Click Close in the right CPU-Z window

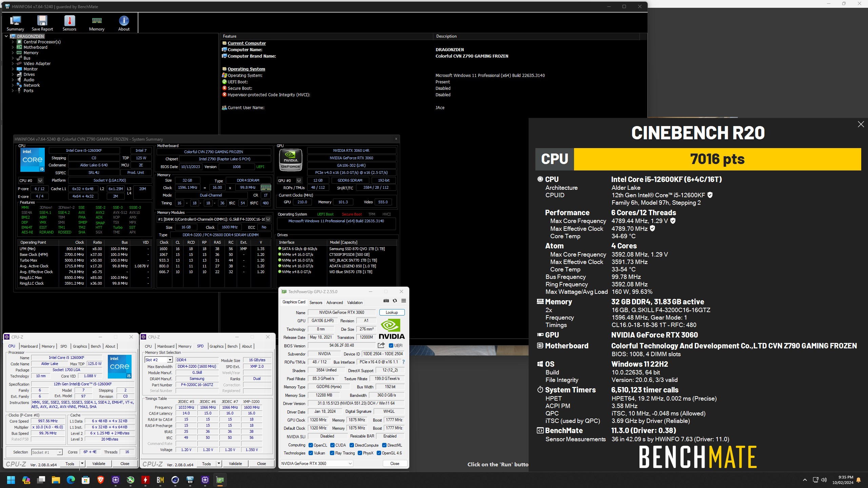tap(261, 464)
